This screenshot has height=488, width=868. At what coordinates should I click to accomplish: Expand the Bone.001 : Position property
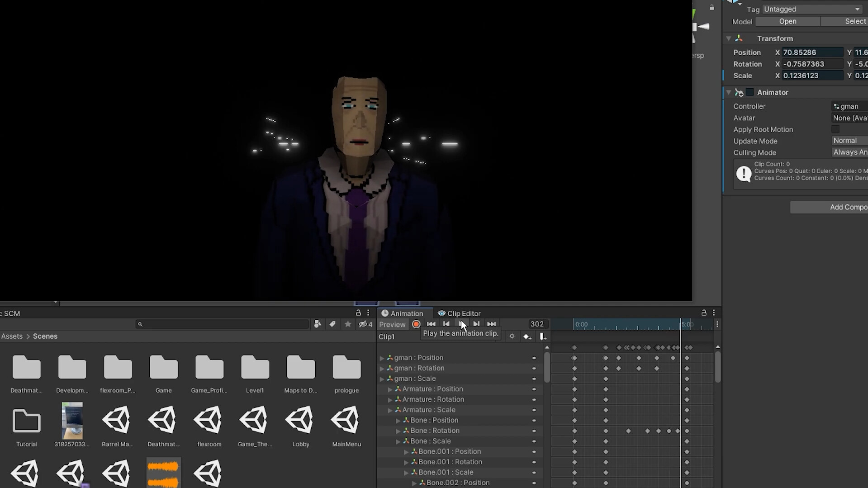(406, 451)
